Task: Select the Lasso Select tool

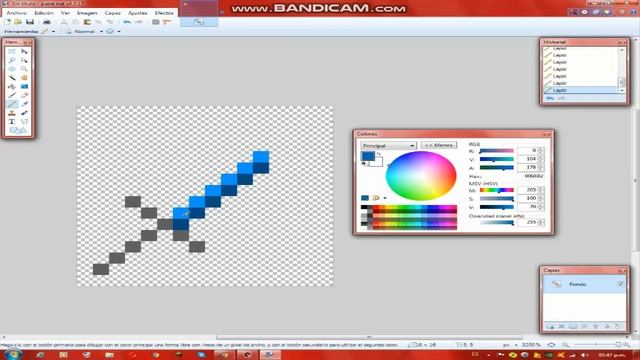Action: (x=12, y=60)
